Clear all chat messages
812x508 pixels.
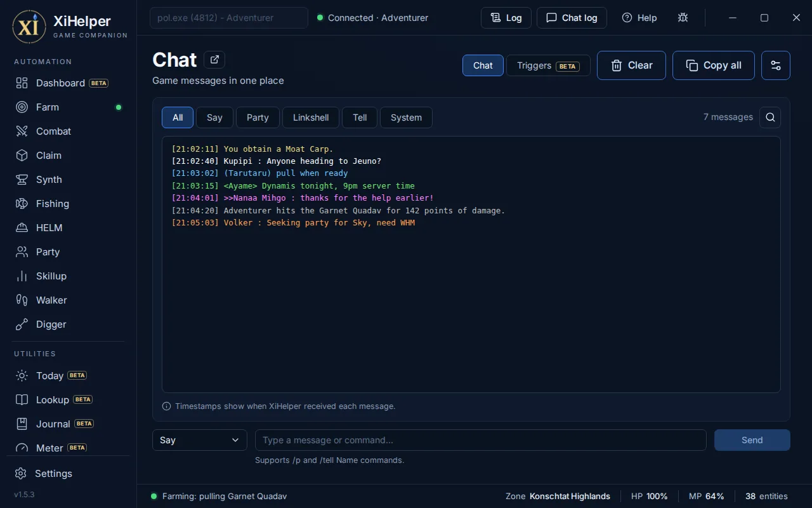click(x=631, y=65)
